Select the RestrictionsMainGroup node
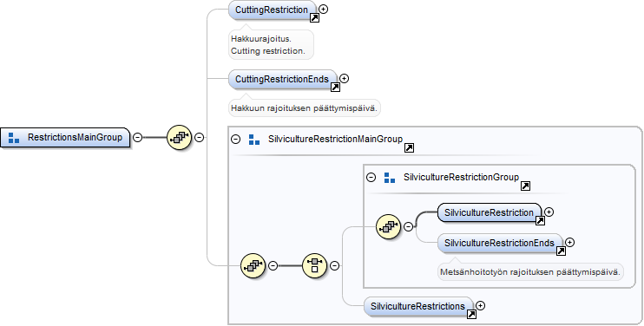Screen dimensions: 644x326 65,137
